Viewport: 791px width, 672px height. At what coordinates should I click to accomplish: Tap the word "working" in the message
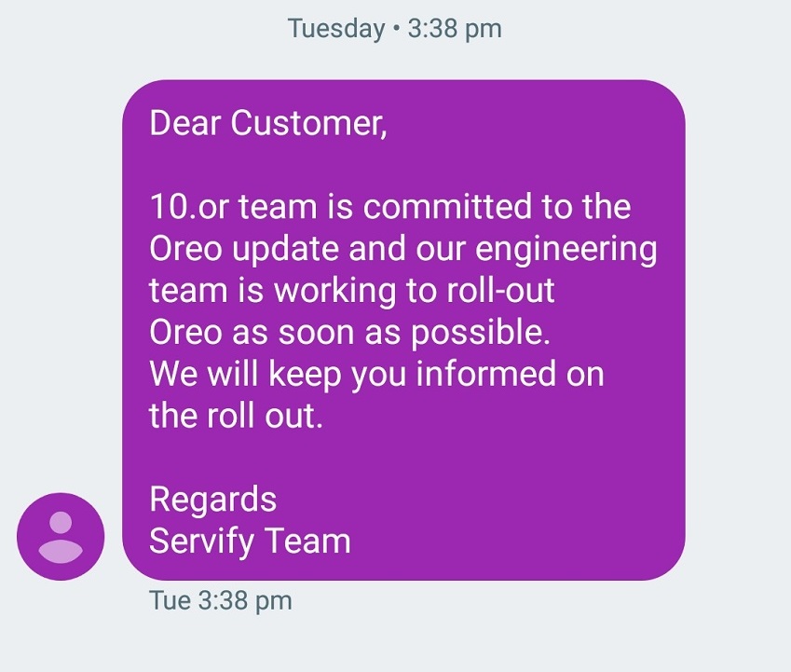(340, 291)
